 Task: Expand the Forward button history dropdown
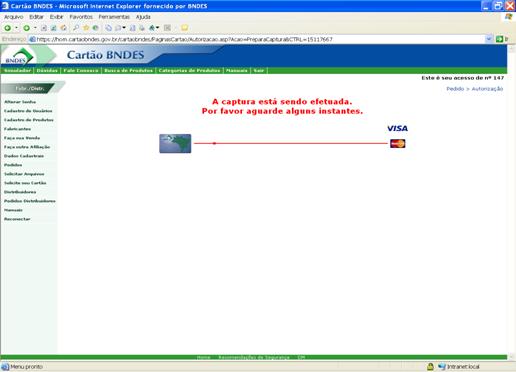(35, 28)
